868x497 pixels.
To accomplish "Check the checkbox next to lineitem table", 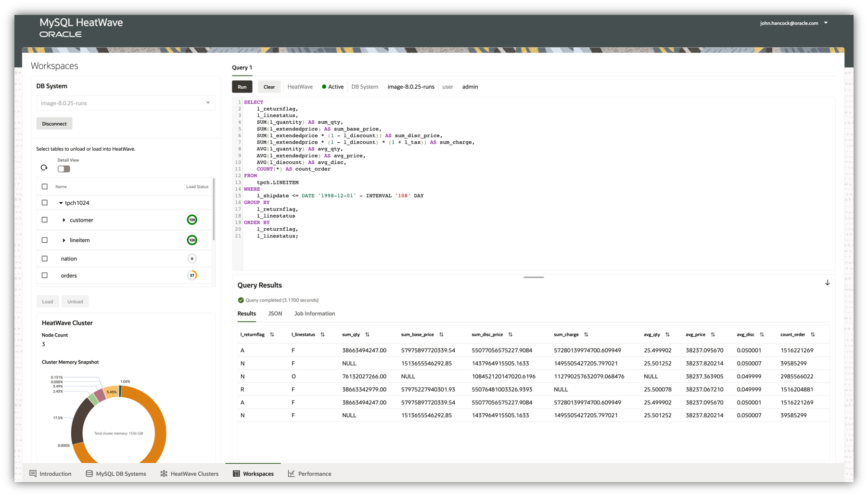I will pos(44,240).
